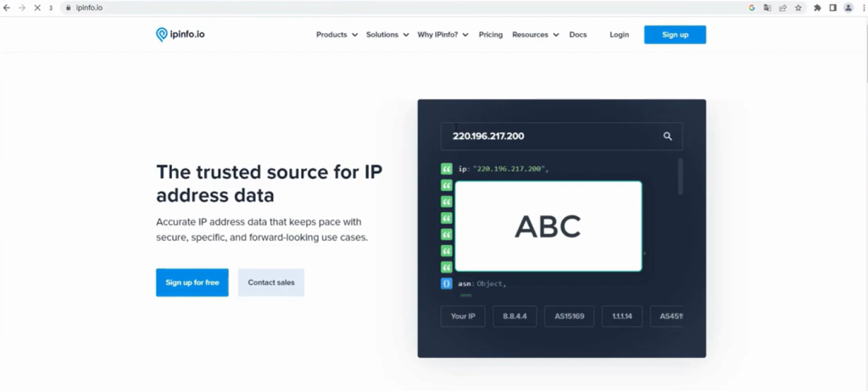Click the ipinfo.io logo
The image size is (868, 391).
[x=181, y=34]
